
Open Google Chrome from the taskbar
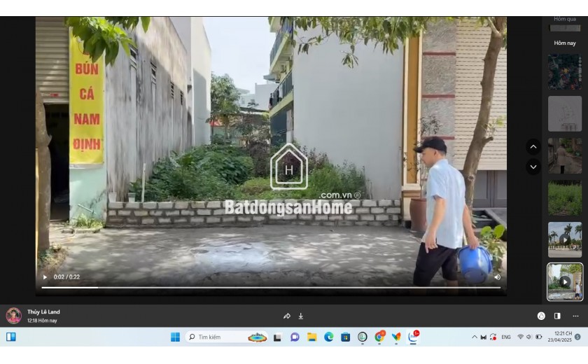(379, 337)
